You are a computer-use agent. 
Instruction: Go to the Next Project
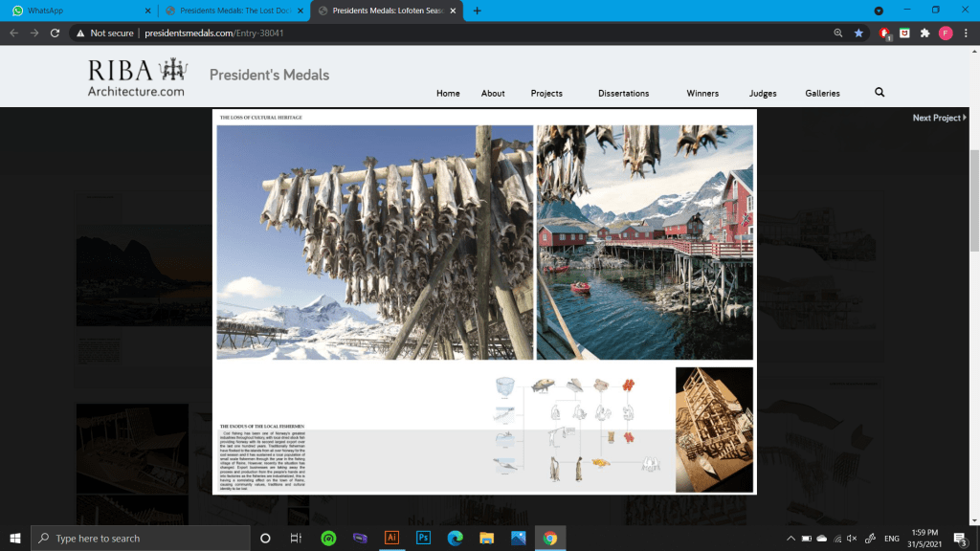click(938, 118)
